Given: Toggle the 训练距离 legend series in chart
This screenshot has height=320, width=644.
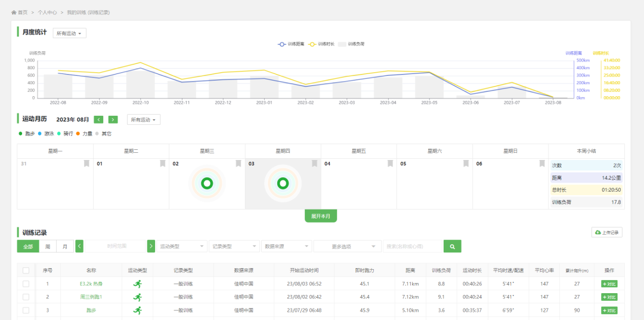Looking at the screenshot, I should pyautogui.click(x=291, y=44).
